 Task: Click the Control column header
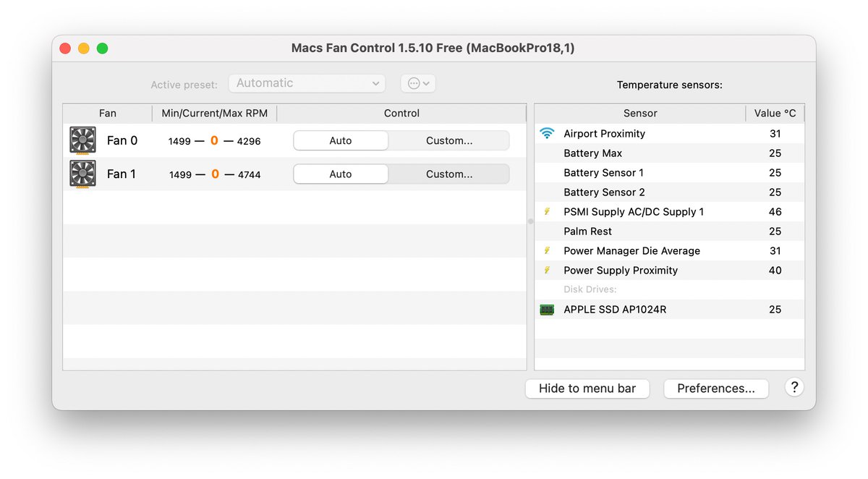(x=401, y=113)
